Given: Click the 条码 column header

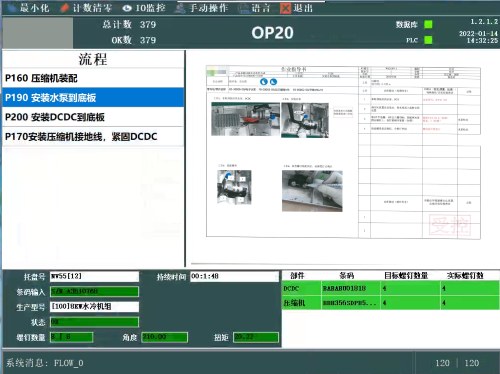Looking at the screenshot, I should pos(347,276).
